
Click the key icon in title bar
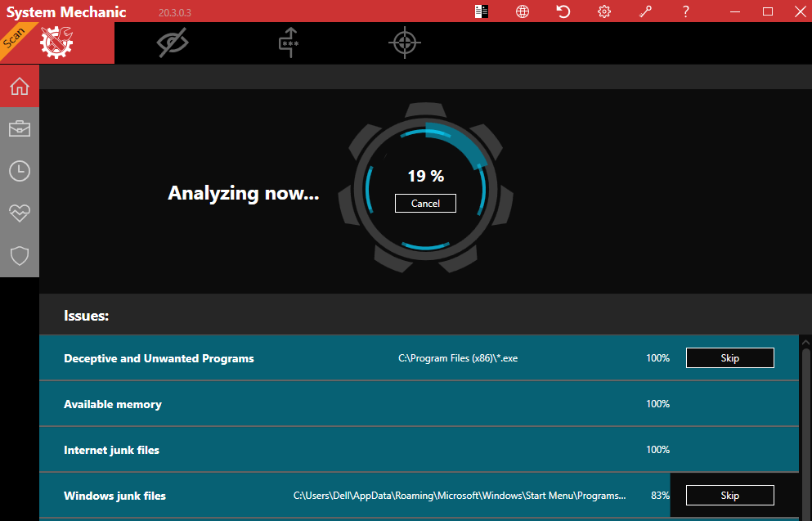[x=645, y=11]
